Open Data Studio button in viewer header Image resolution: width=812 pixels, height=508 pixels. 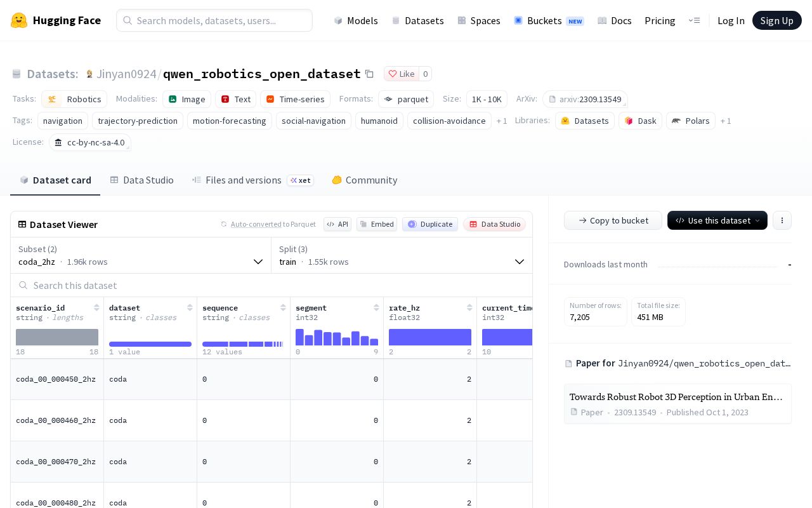[495, 224]
